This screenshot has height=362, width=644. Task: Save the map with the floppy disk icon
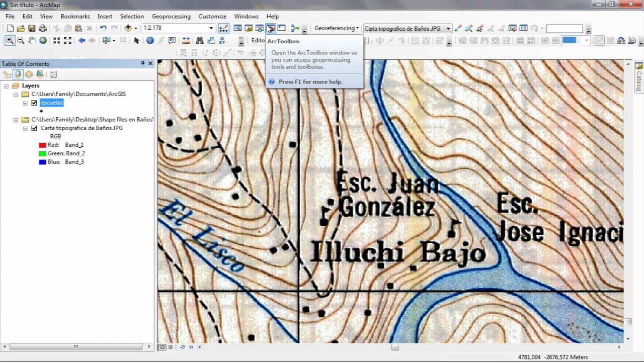32,28
